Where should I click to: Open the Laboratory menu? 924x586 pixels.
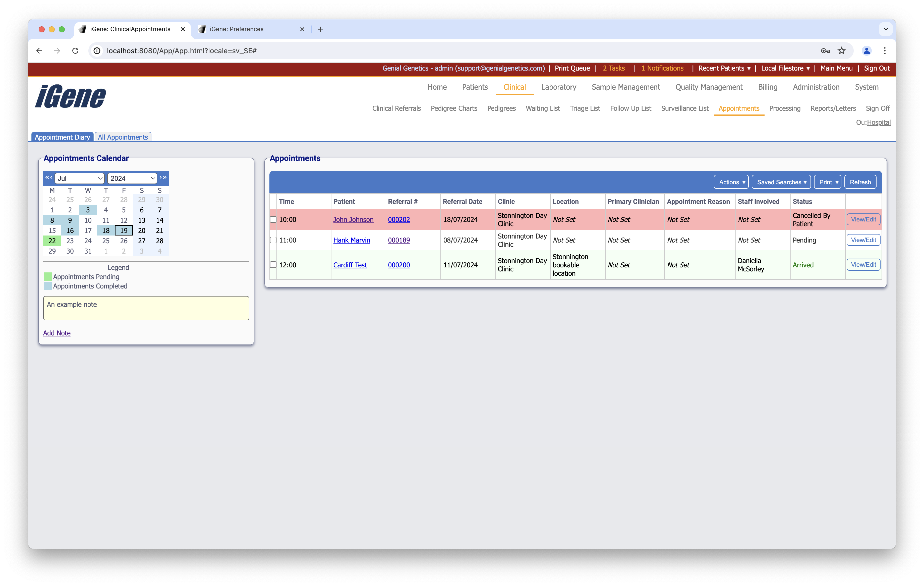tap(558, 87)
